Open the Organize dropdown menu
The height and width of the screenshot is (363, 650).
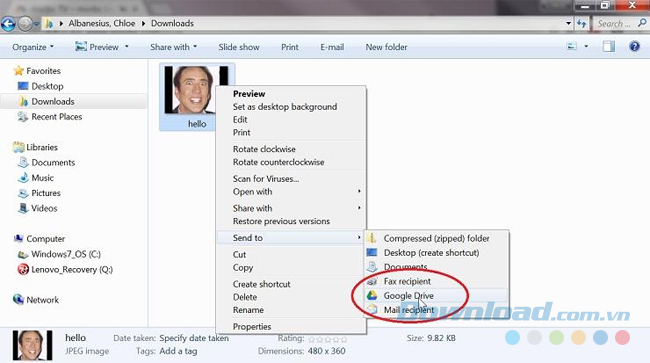pyautogui.click(x=33, y=47)
